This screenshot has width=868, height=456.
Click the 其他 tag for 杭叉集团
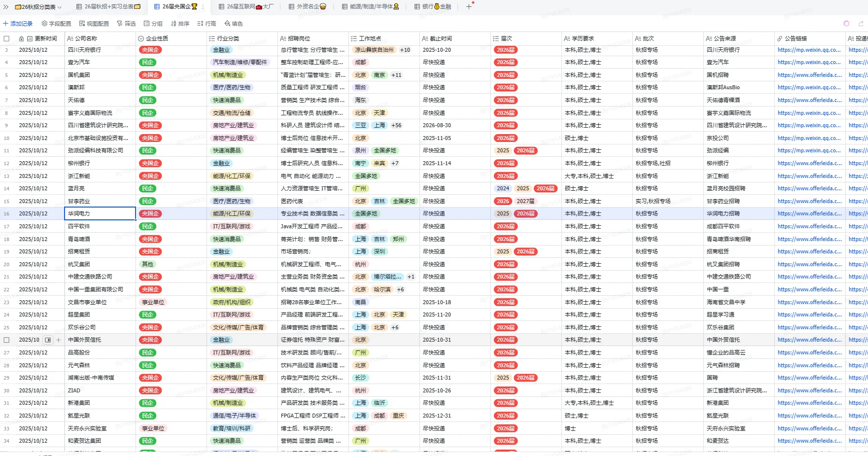tap(147, 264)
